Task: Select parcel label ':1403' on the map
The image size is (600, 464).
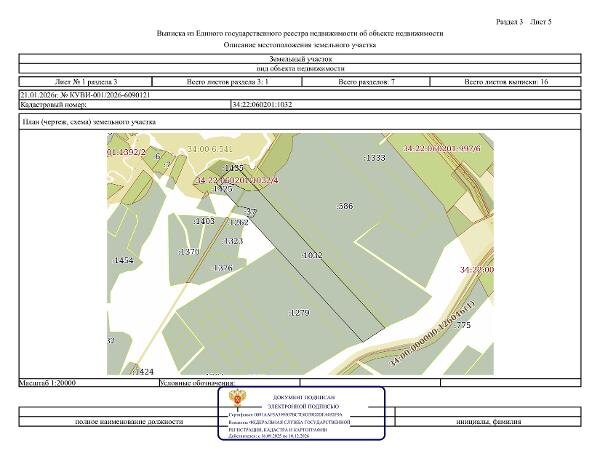Action: click(x=204, y=221)
